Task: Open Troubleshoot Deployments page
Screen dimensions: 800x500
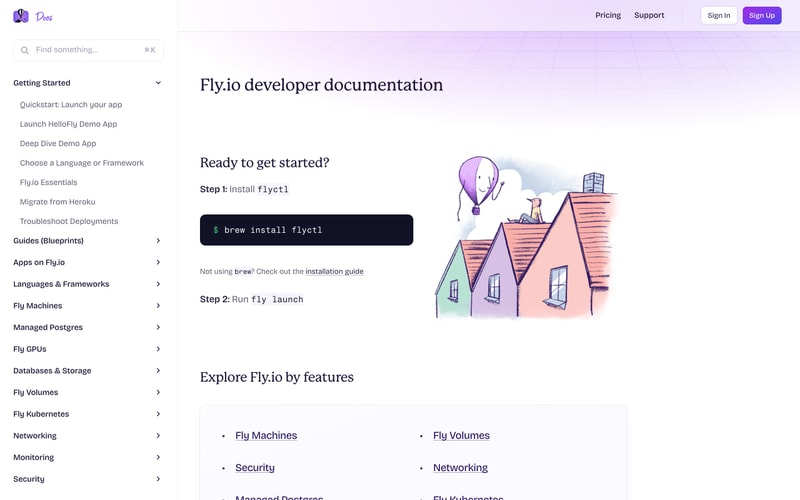Action: [69, 221]
